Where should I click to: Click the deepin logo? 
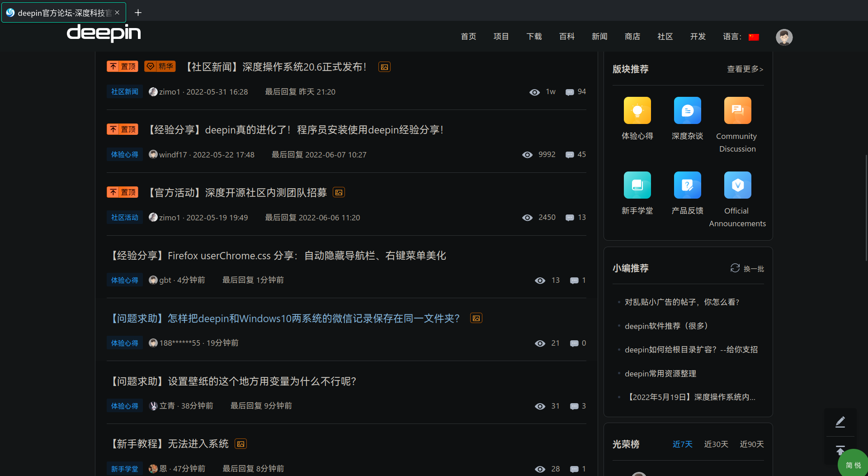(x=104, y=33)
